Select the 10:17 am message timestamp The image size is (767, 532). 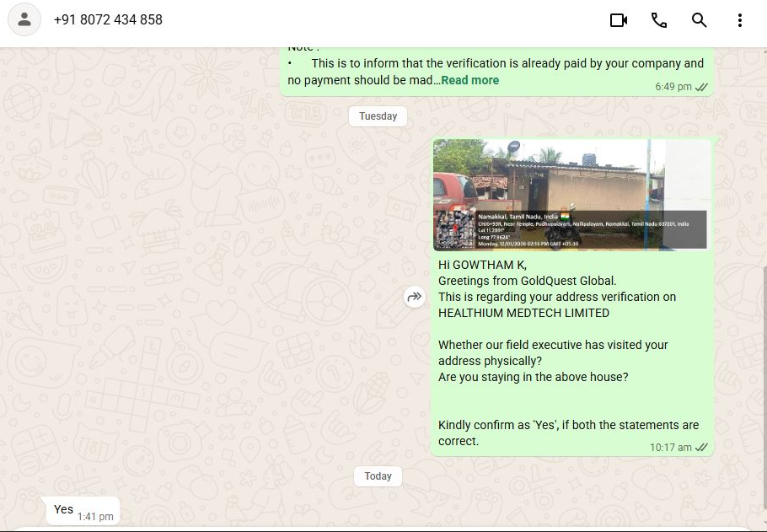pyautogui.click(x=670, y=448)
